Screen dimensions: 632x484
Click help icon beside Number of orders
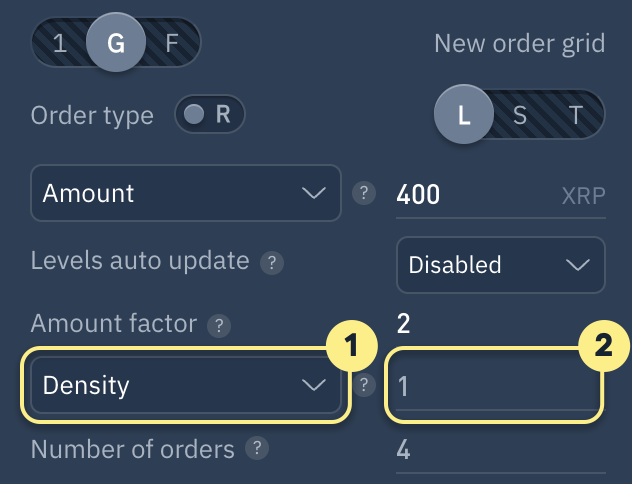pos(257,449)
